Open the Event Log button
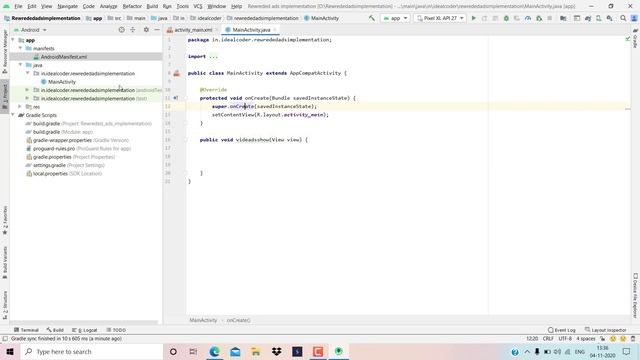640x360 pixels. [x=562, y=330]
